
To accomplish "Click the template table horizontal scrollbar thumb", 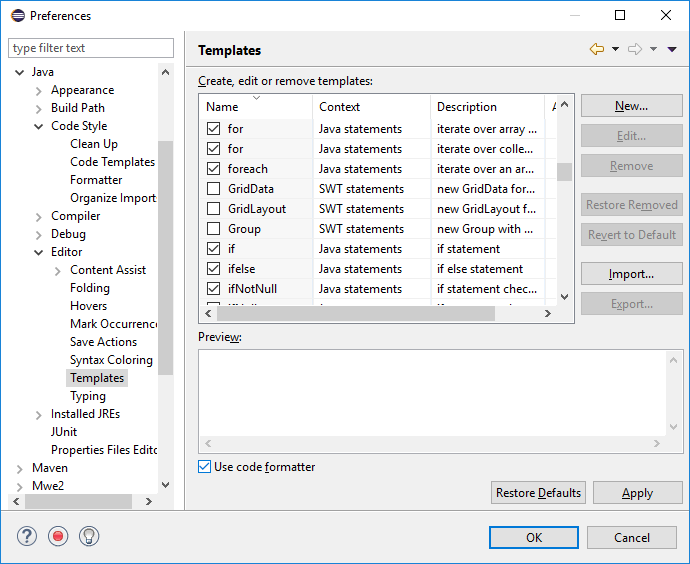I will (x=356, y=314).
